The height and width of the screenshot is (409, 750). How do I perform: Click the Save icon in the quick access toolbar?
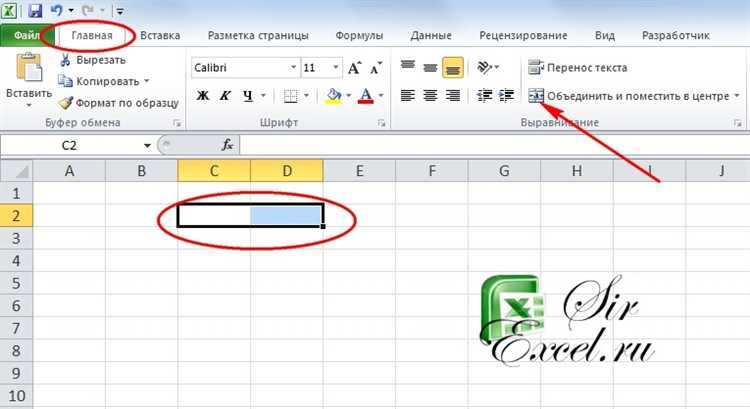pos(35,10)
